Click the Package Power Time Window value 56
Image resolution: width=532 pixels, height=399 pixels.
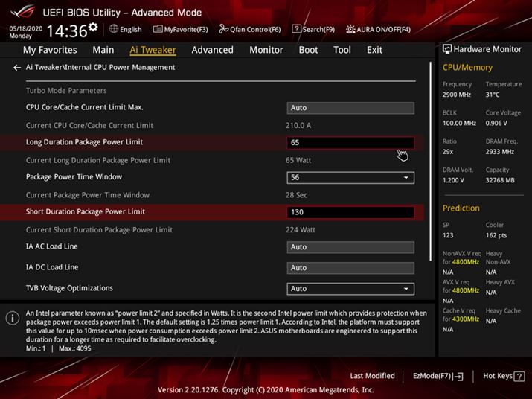click(295, 177)
